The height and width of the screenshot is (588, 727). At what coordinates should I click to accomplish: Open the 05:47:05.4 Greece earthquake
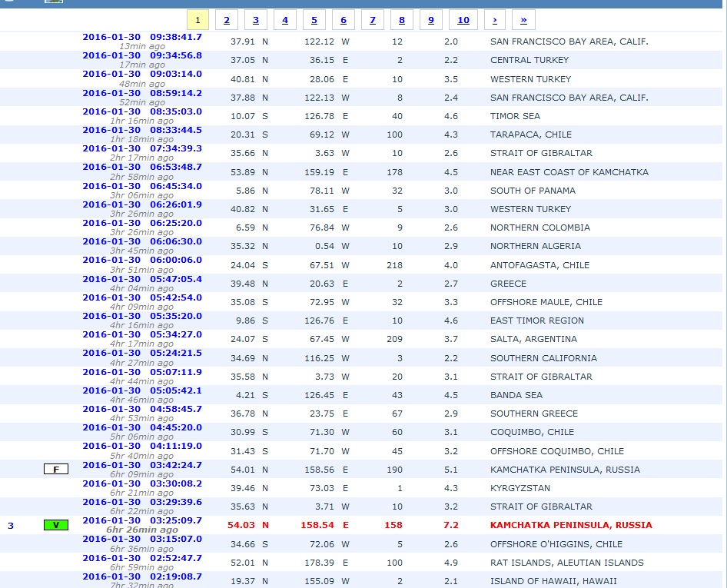click(x=142, y=279)
